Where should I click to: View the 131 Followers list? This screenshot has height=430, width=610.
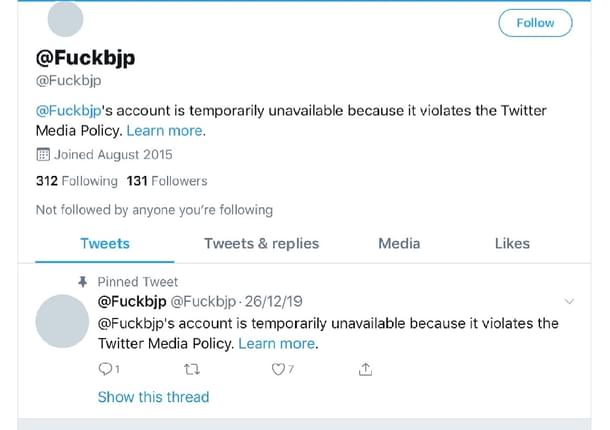click(x=166, y=181)
